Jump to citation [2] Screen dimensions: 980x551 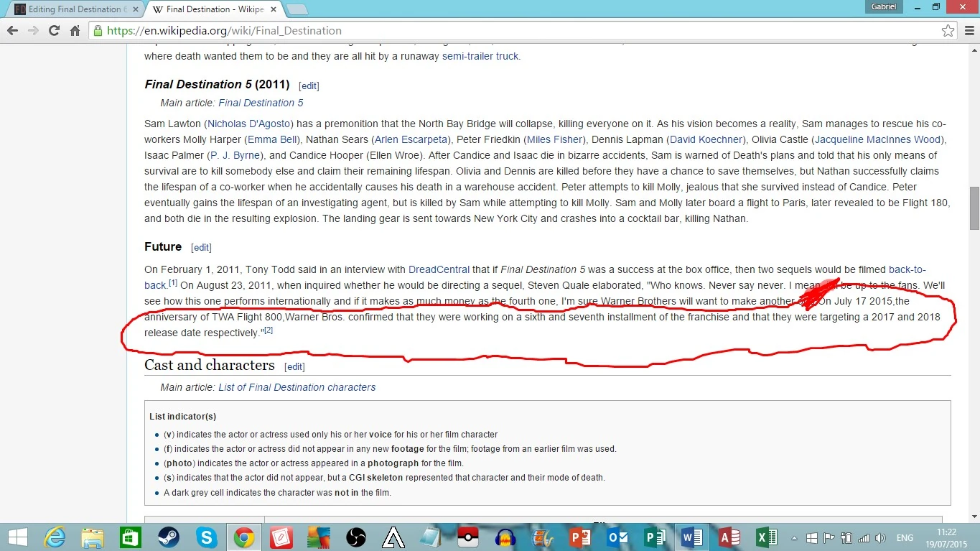coord(269,330)
